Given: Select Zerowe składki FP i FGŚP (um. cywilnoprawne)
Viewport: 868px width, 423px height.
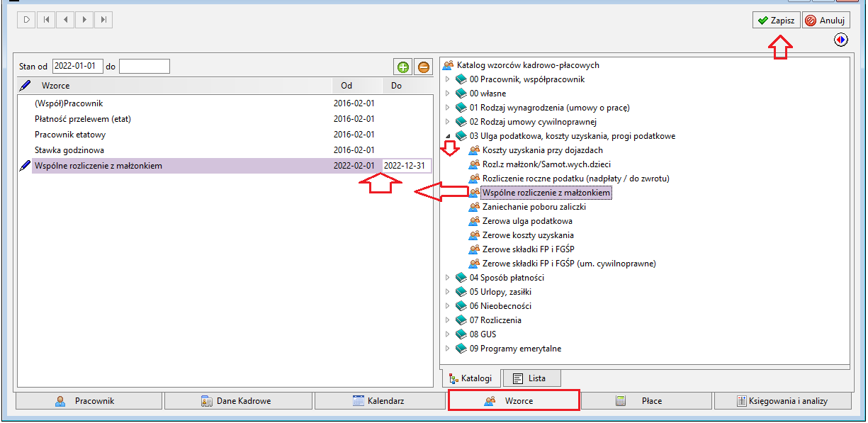Looking at the screenshot, I should pos(569,264).
